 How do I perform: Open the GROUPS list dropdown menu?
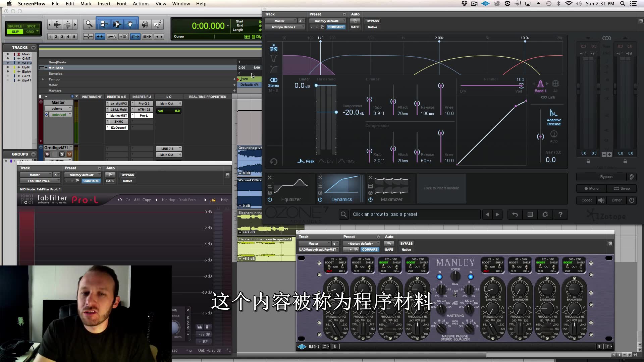tap(33, 154)
